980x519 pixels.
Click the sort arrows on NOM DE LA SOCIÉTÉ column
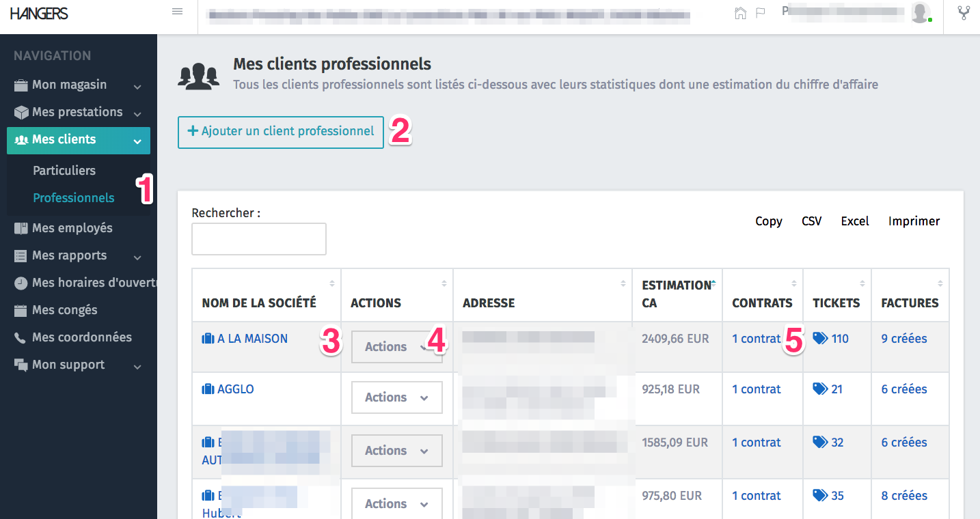[332, 283]
